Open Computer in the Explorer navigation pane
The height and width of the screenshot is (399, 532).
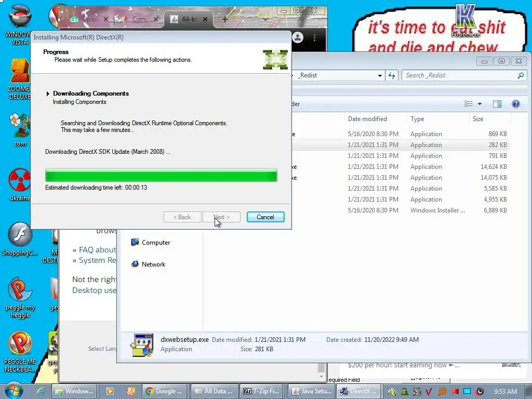click(x=151, y=242)
